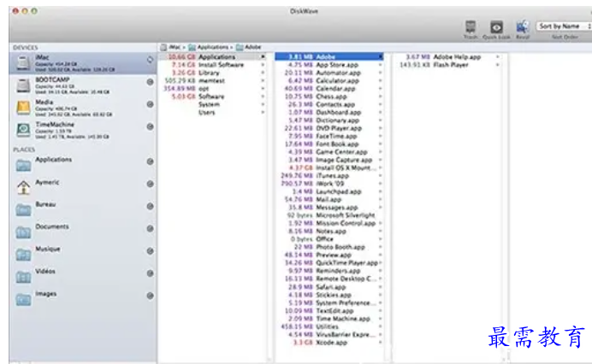
Task: Click the round button beside Media
Action: [150, 104]
